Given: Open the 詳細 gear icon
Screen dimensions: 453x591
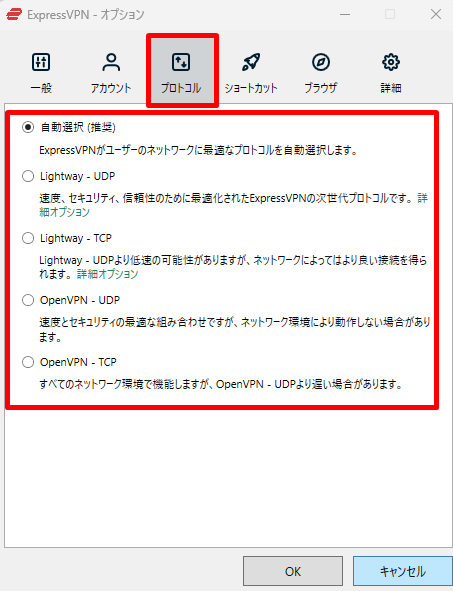Looking at the screenshot, I should (x=391, y=62).
